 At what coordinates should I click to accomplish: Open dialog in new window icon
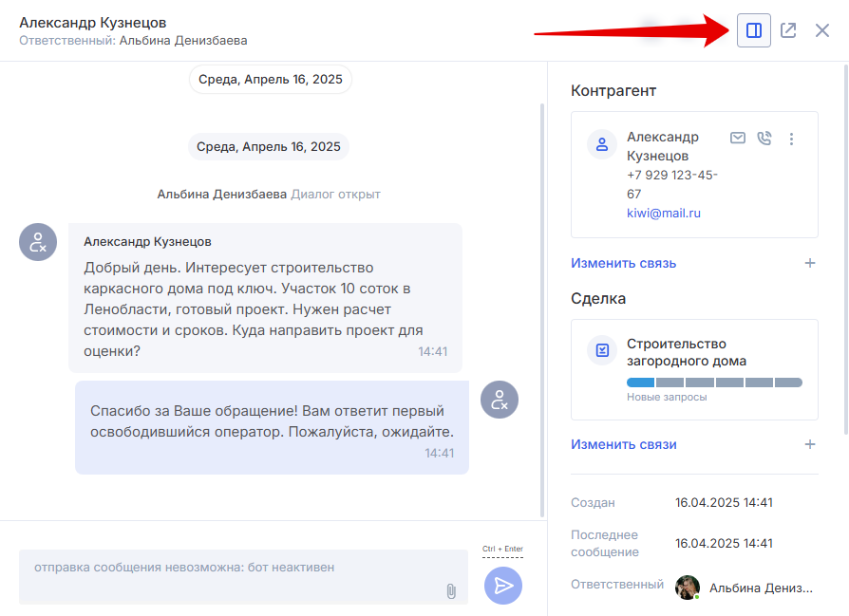click(x=788, y=30)
